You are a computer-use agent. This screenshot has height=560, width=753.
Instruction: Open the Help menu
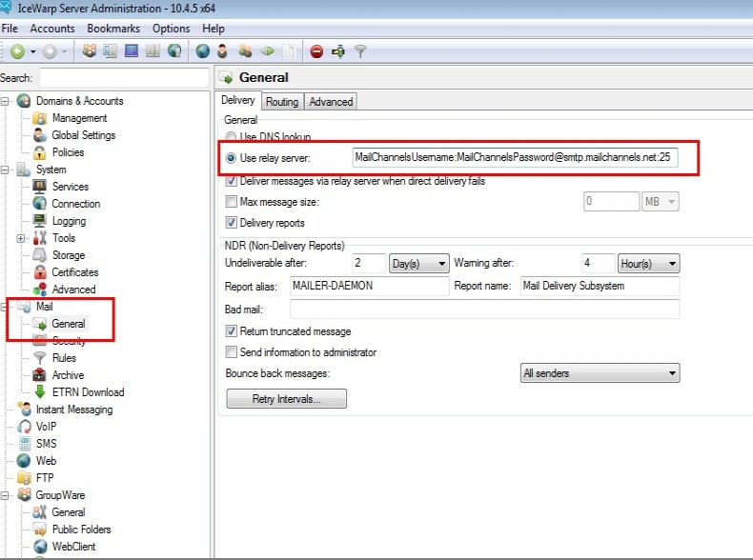(214, 29)
